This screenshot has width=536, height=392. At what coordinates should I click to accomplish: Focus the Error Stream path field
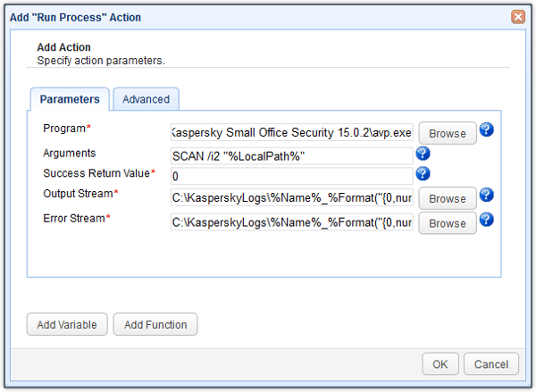291,221
